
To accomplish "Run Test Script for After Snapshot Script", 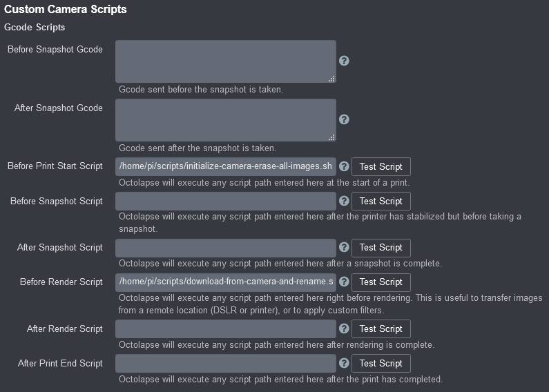I will coord(381,247).
